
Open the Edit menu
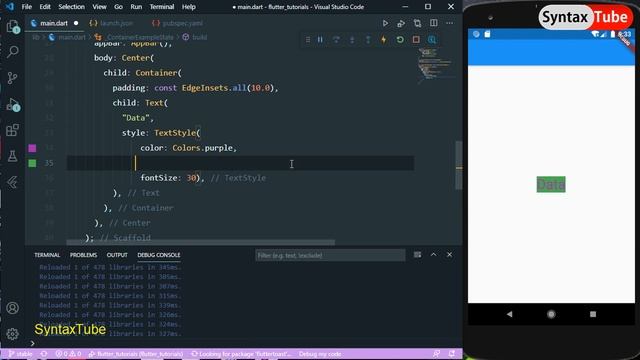[45, 7]
